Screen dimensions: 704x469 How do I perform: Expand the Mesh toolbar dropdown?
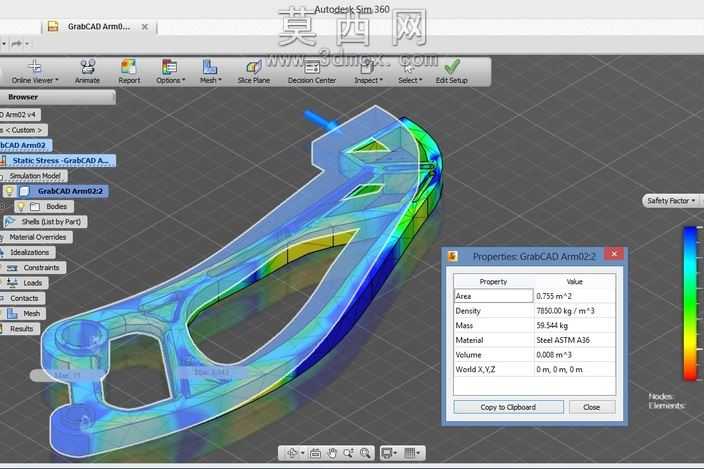click(210, 71)
